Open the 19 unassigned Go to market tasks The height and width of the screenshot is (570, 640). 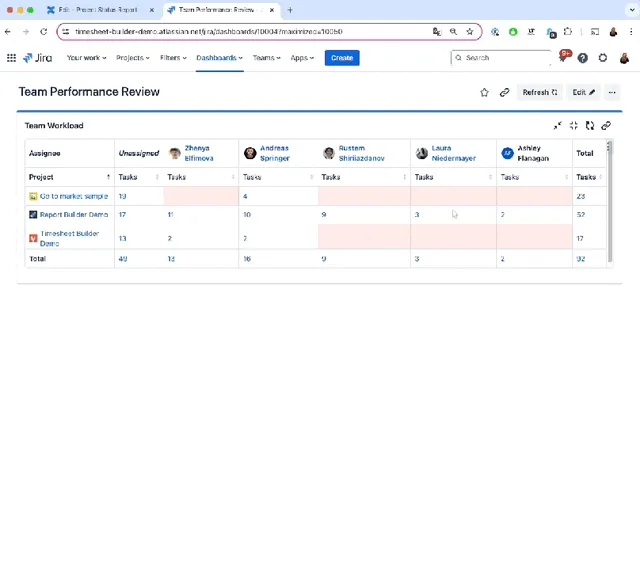(x=122, y=196)
